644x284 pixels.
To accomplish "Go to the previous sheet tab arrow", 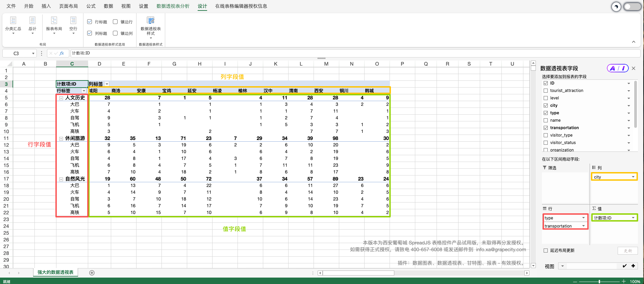I will tap(9, 273).
